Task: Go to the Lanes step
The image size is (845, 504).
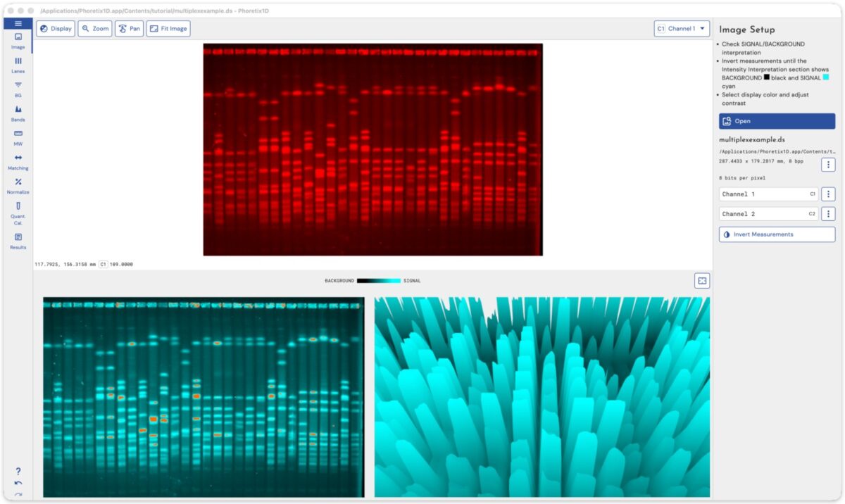Action: pos(18,65)
